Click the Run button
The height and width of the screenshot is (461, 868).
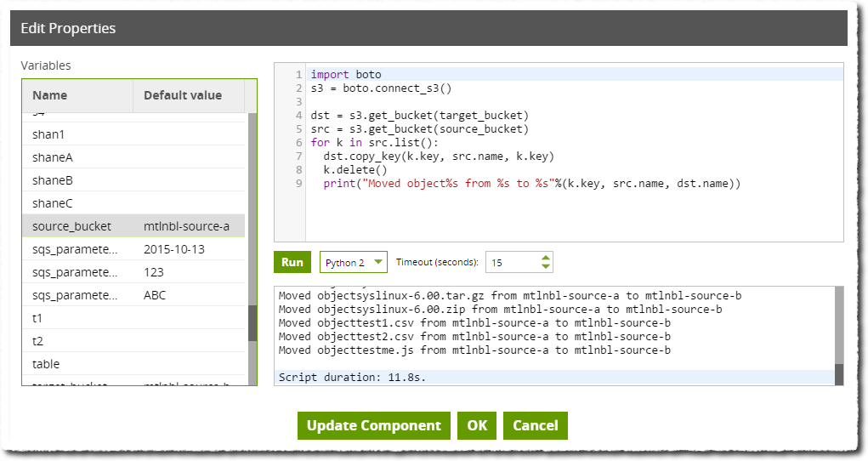292,262
